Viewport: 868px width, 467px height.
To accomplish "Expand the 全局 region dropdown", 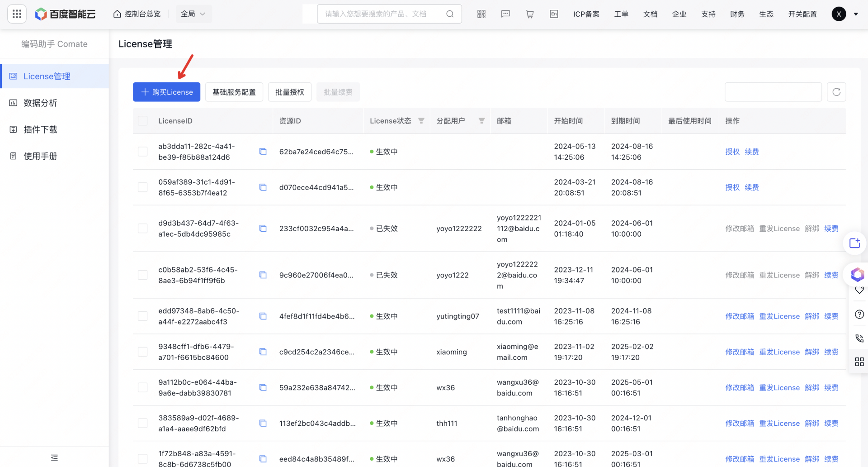I will tap(193, 14).
